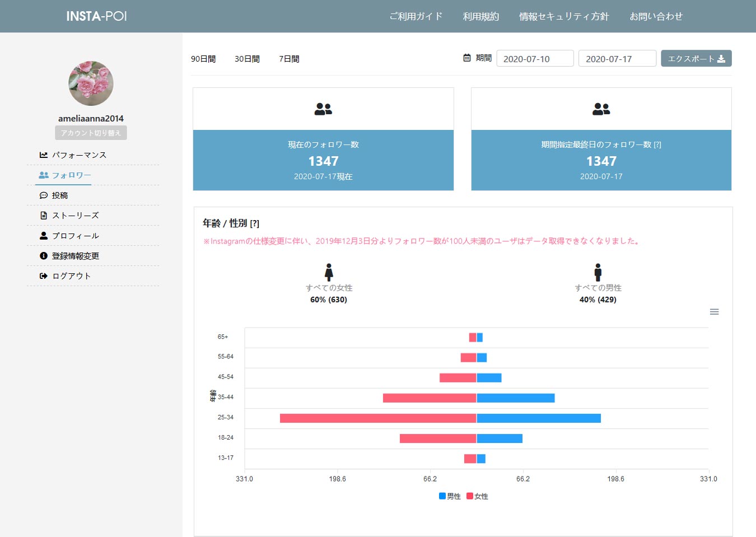
Task: Click the Logout arrow icon
Action: click(x=44, y=276)
